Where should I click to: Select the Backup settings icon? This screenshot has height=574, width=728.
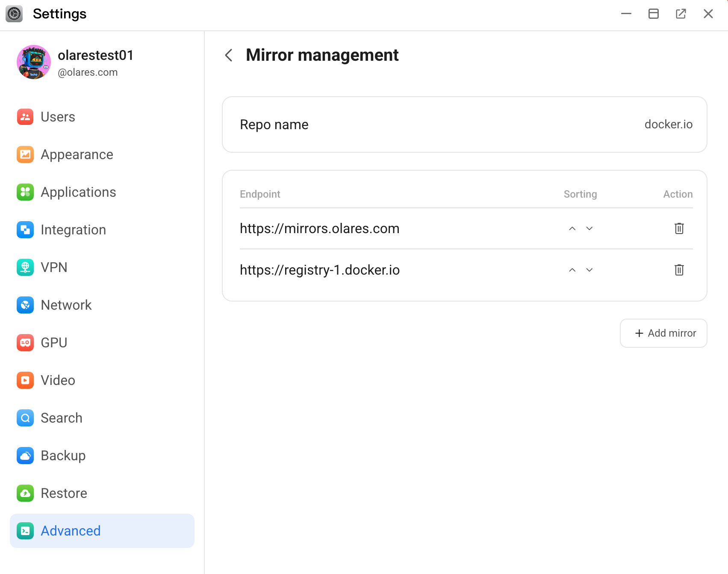click(x=25, y=456)
